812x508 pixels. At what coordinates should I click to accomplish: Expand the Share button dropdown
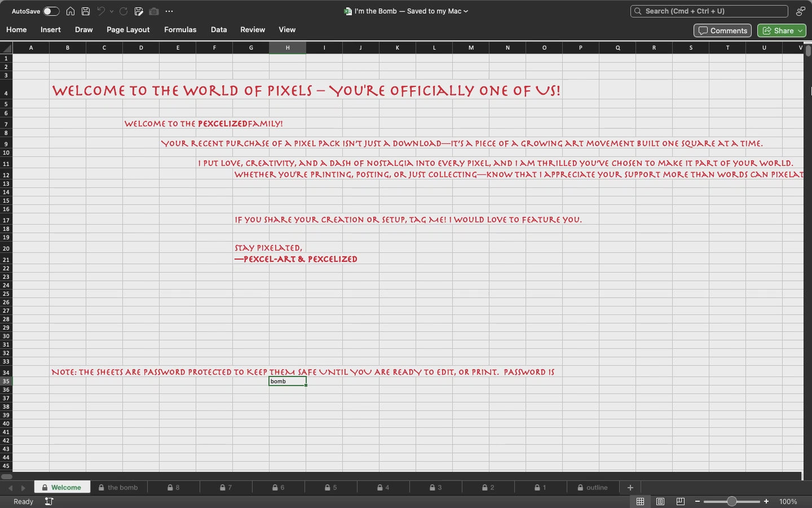800,30
